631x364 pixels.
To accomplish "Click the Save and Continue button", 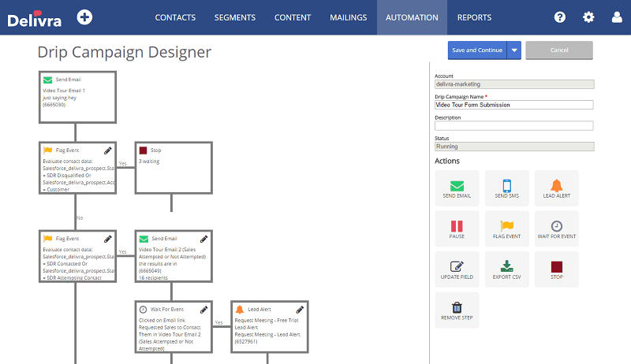I will [477, 50].
